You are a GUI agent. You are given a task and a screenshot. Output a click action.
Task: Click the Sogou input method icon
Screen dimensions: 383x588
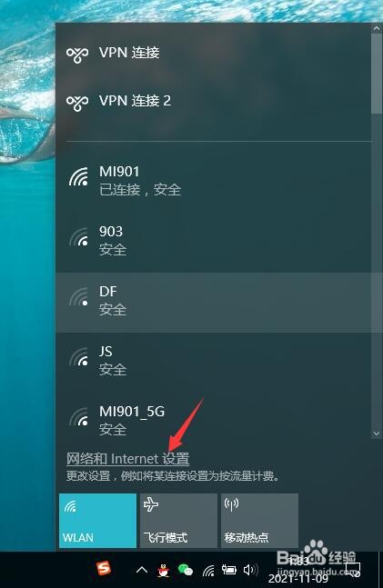104,569
